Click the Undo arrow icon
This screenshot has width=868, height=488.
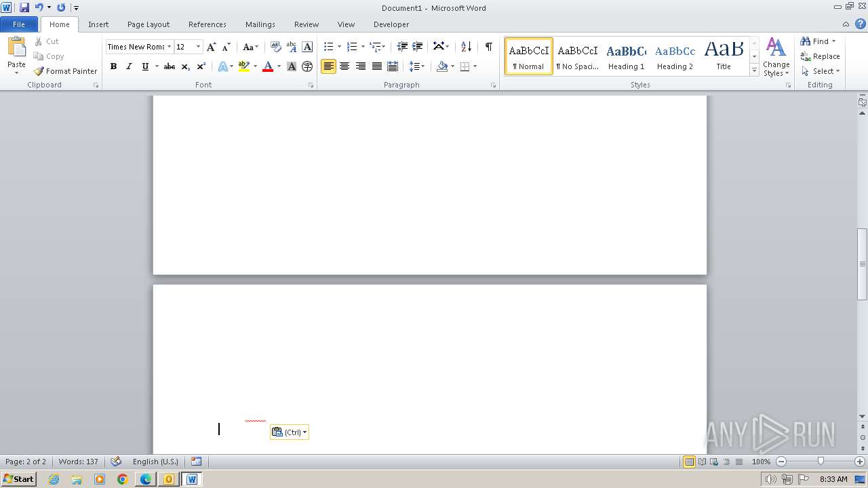(x=39, y=7)
